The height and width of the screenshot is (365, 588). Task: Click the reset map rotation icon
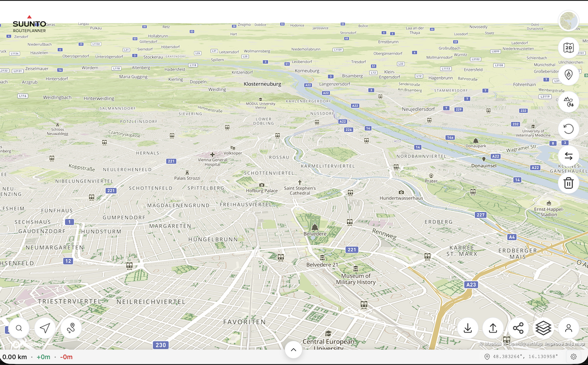click(x=568, y=128)
